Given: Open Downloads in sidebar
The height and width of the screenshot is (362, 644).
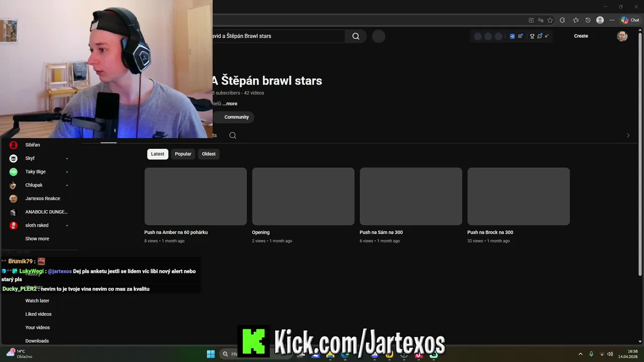Looking at the screenshot, I should tap(37, 341).
